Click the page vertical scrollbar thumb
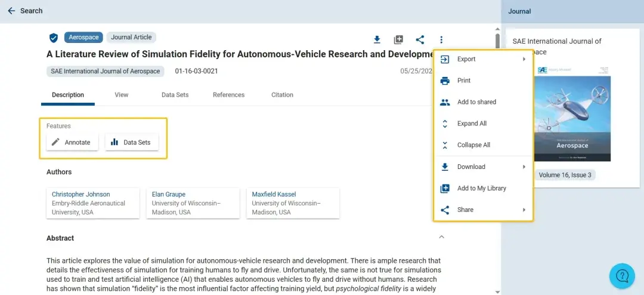 coord(497,42)
